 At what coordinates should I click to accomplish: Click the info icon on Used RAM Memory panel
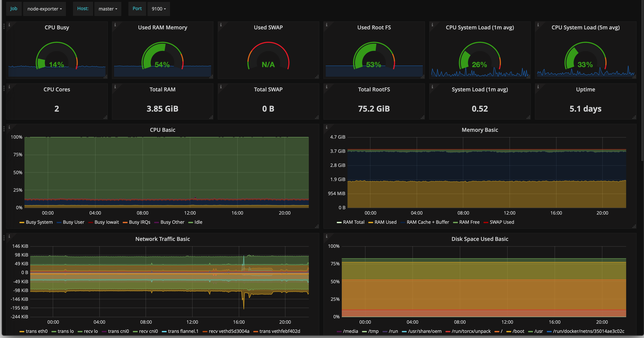115,25
